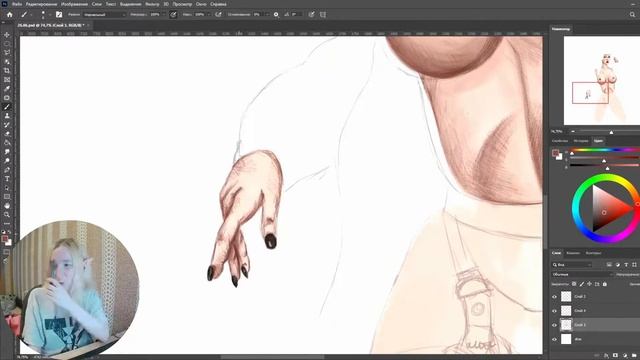Screen dimensions: 640x360
Task: Open brush smoothing options gear
Action: click(276, 14)
